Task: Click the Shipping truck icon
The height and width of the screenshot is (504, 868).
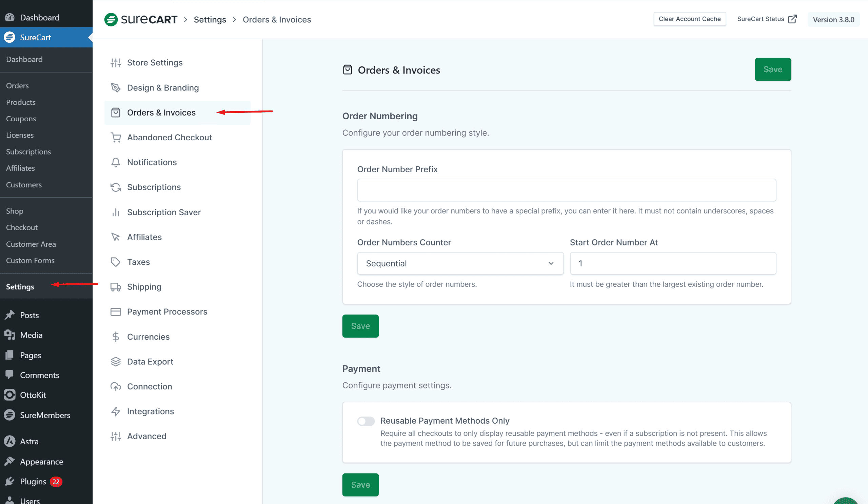Action: coord(116,287)
